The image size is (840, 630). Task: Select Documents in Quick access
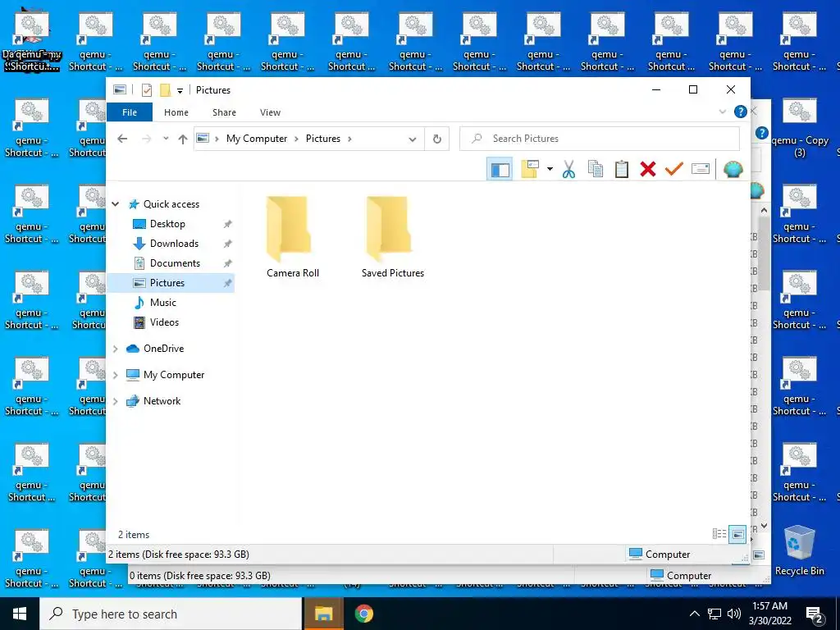[x=175, y=263]
